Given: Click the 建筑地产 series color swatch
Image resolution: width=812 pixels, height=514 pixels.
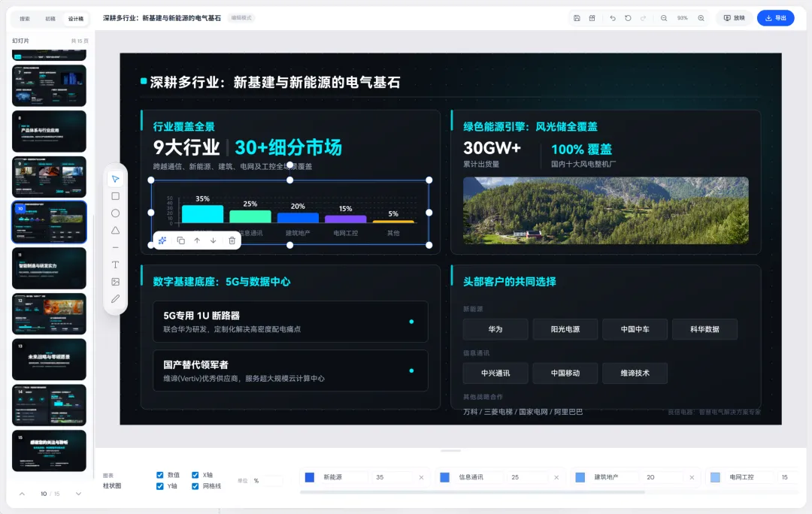Looking at the screenshot, I should [x=580, y=477].
